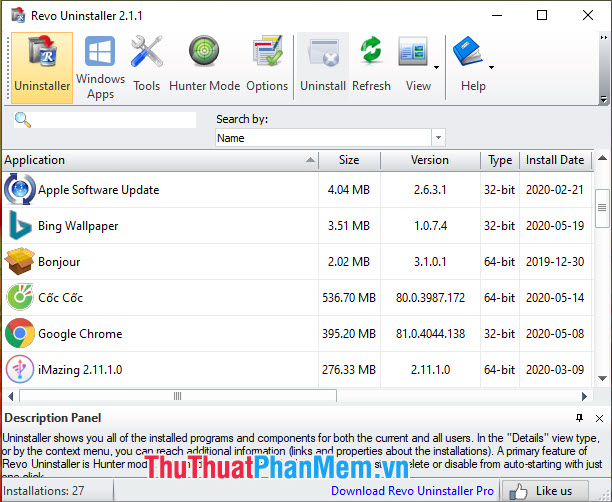Viewport: 612px width, 502px height.
Task: Click the horizontal scrollbar thumb
Action: point(178,396)
